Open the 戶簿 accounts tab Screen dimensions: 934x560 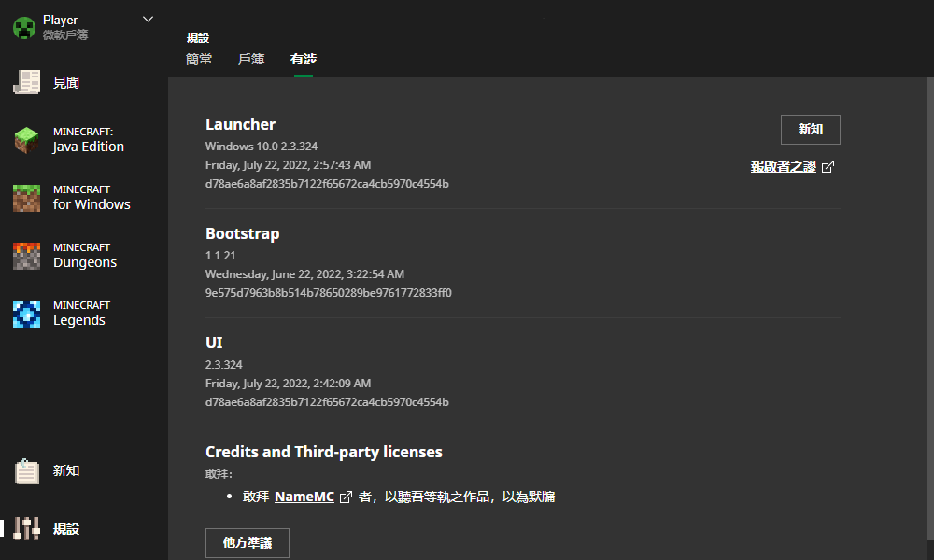point(250,59)
